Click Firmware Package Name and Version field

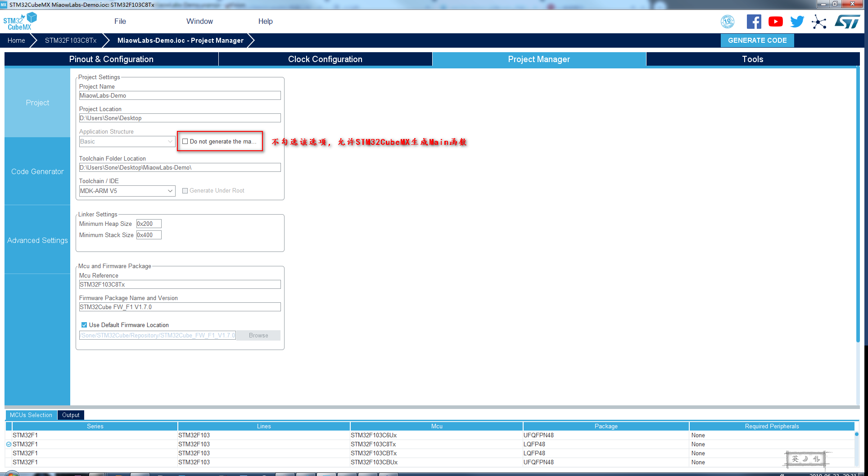[x=180, y=307]
